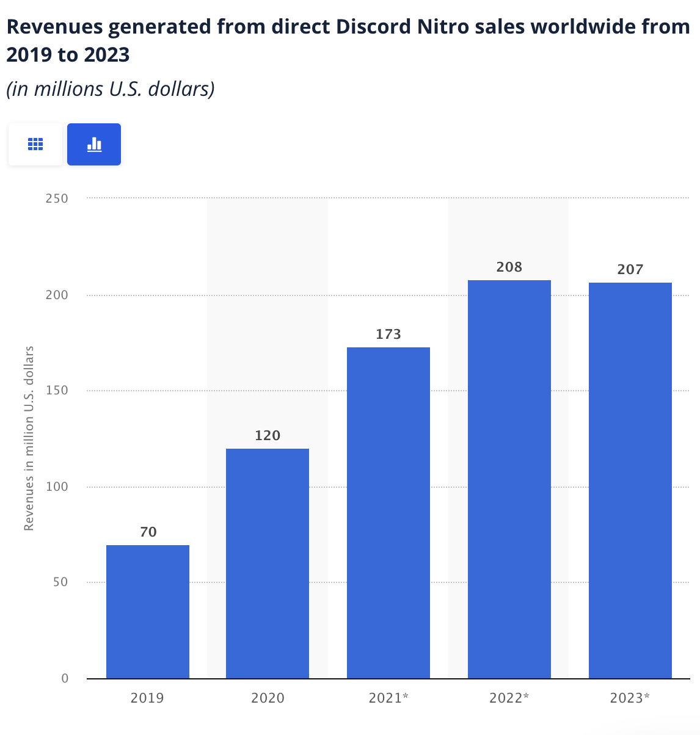
Task: Click the chart title about Discord Nitro
Action: point(348,40)
